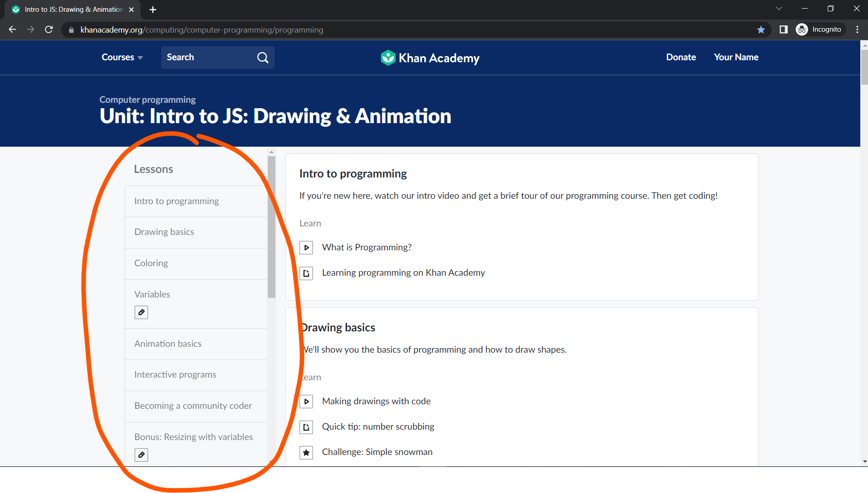The image size is (868, 493).
Task: Toggle the bookmark star in address bar
Action: pyautogui.click(x=761, y=29)
